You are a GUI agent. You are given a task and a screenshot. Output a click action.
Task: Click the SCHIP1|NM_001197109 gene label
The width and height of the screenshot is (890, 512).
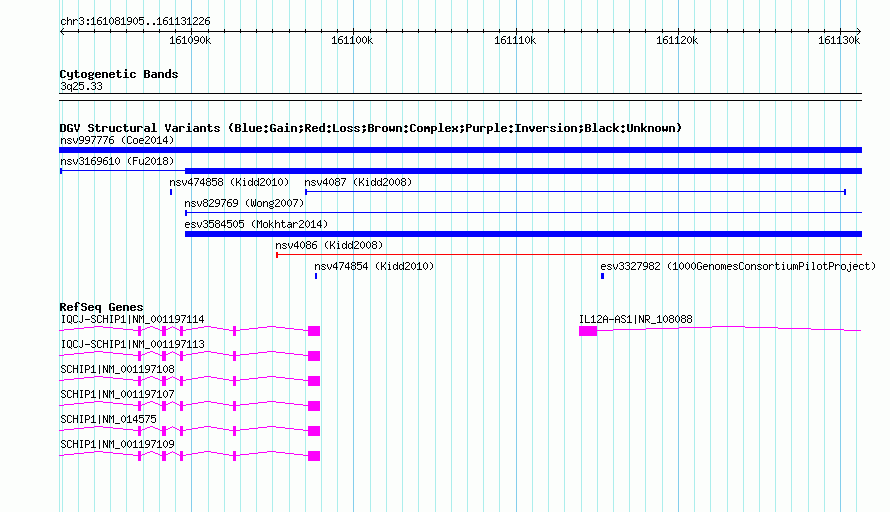tap(117, 444)
